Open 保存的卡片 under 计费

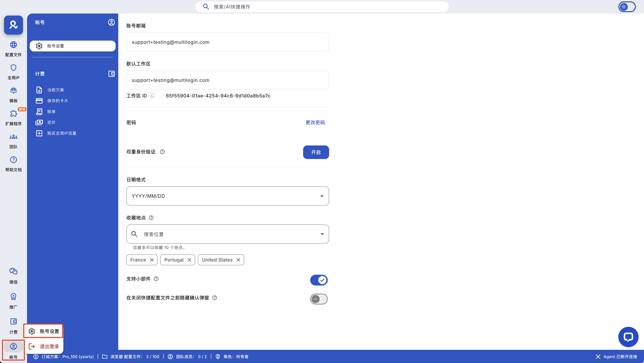click(52, 101)
